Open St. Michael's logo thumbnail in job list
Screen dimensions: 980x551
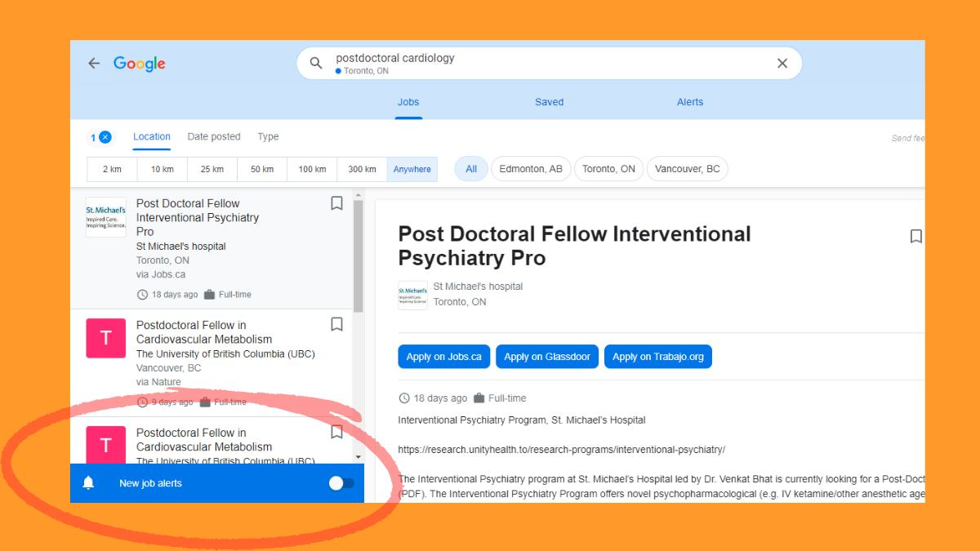pyautogui.click(x=106, y=217)
